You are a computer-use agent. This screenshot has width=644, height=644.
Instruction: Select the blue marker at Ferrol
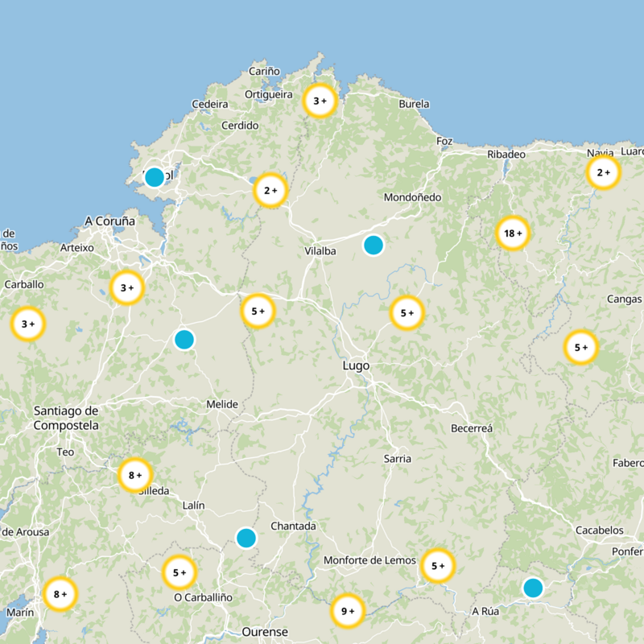pyautogui.click(x=155, y=177)
